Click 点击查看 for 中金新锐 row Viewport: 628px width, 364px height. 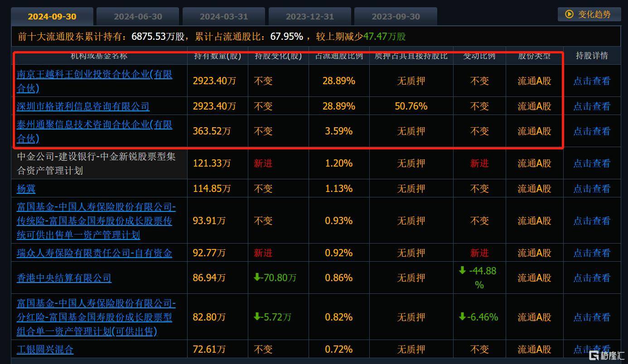point(592,163)
